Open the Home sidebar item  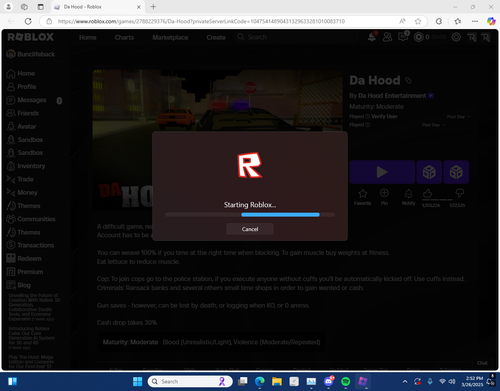coord(21,73)
